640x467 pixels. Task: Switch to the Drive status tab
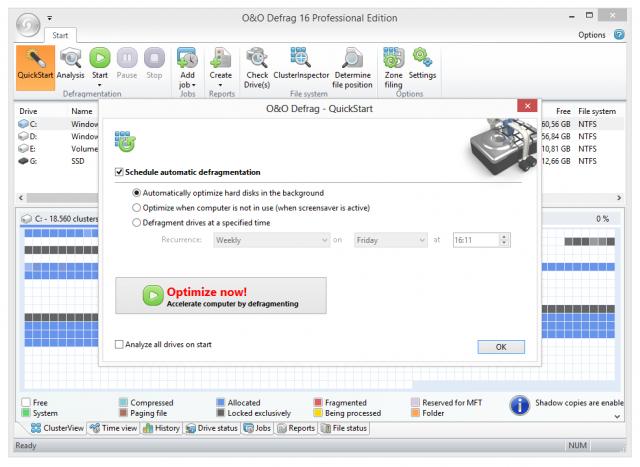(211, 428)
